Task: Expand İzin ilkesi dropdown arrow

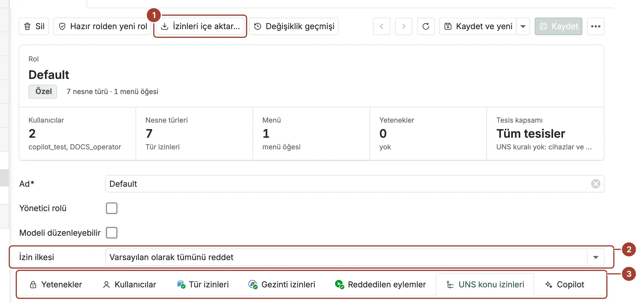Action: tap(596, 257)
